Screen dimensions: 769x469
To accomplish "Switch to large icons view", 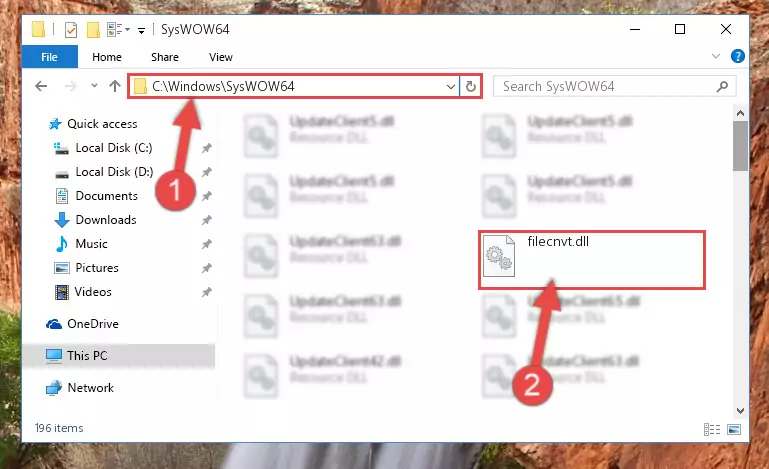I will tap(734, 430).
